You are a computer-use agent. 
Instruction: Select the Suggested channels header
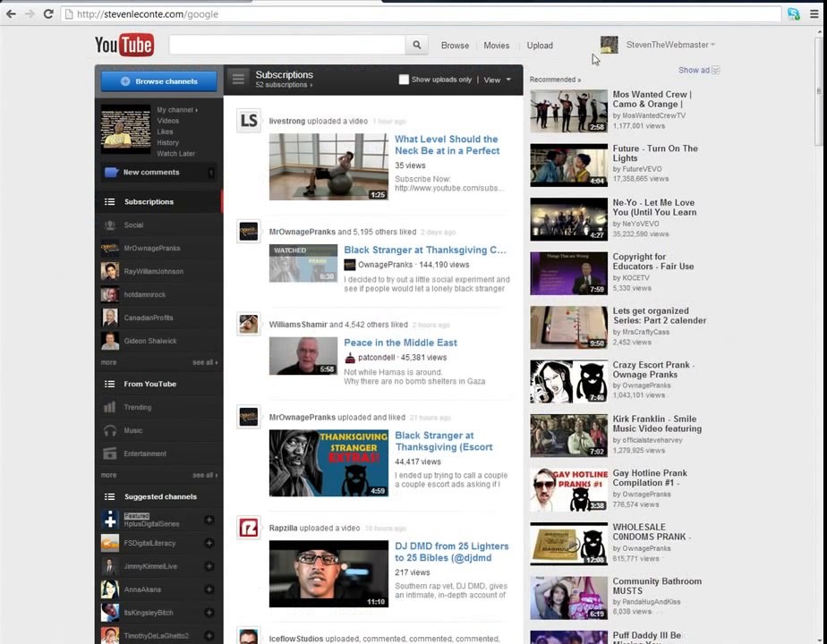coord(158,496)
